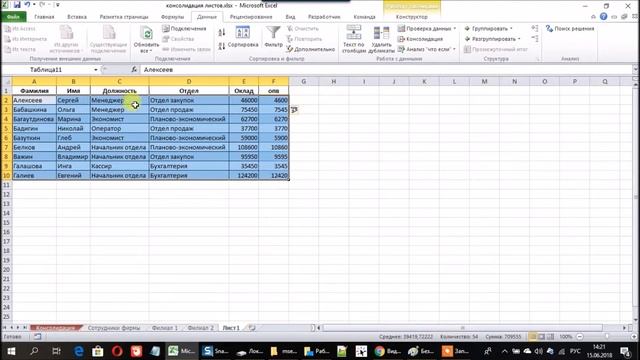This screenshot has height=360, width=640.
Task: Select row 12 header
Action: (x=6, y=194)
